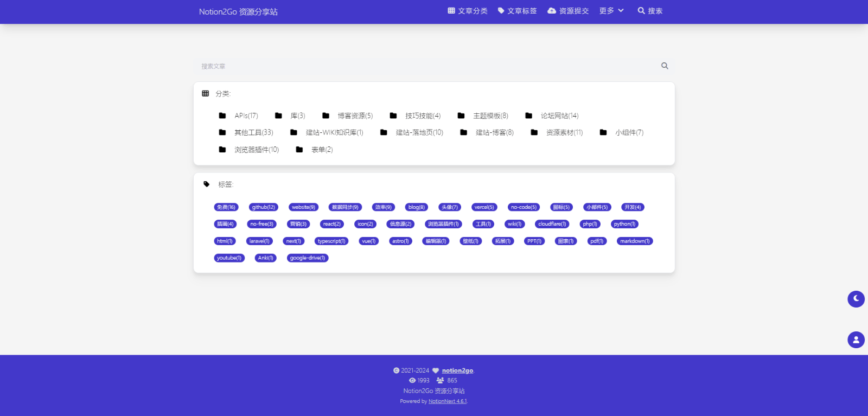This screenshot has width=868, height=416.
Task: Click the magnifier icon in the article search box
Action: pos(665,66)
